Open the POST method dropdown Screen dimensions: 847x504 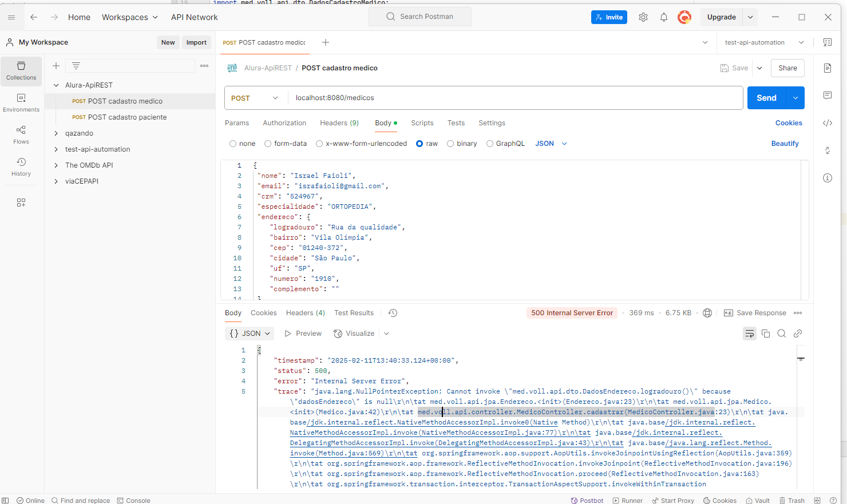[255, 98]
